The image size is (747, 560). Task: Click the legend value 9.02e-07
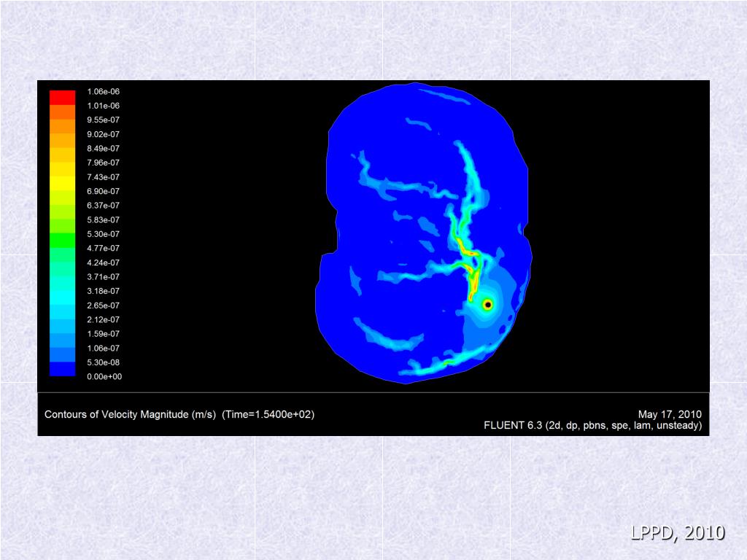(x=103, y=134)
